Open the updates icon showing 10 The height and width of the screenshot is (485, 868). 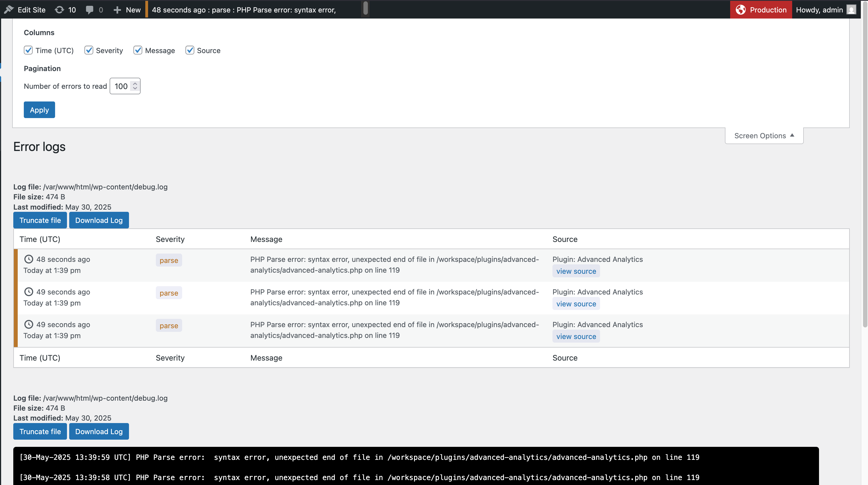65,10
